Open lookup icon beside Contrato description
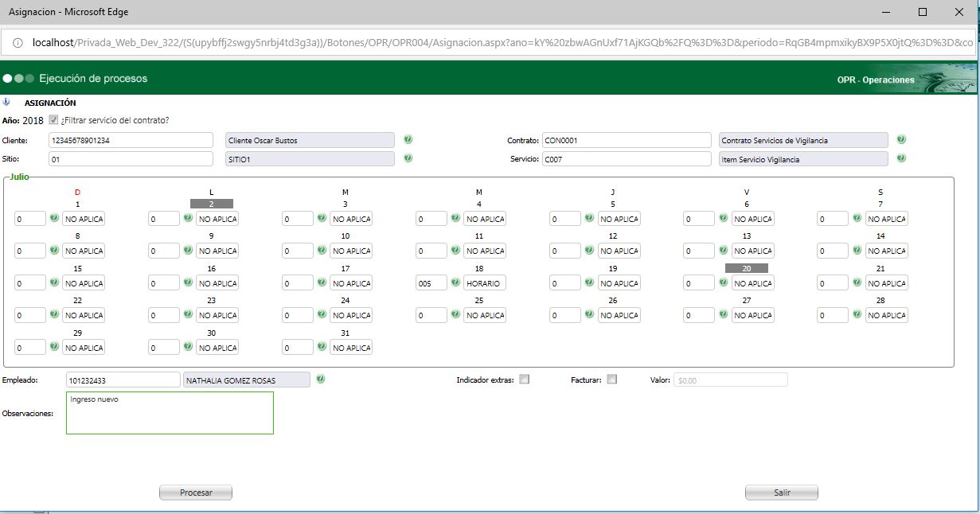This screenshot has height=514, width=980. 901,139
